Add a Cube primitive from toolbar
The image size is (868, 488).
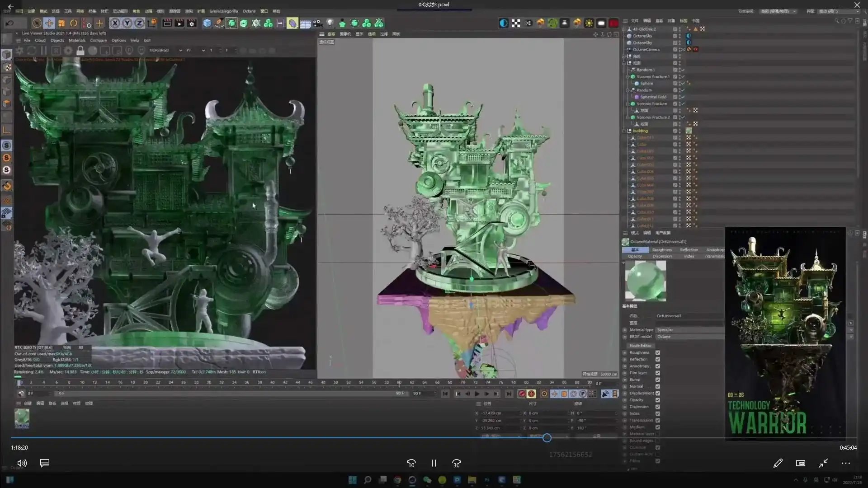[207, 23]
